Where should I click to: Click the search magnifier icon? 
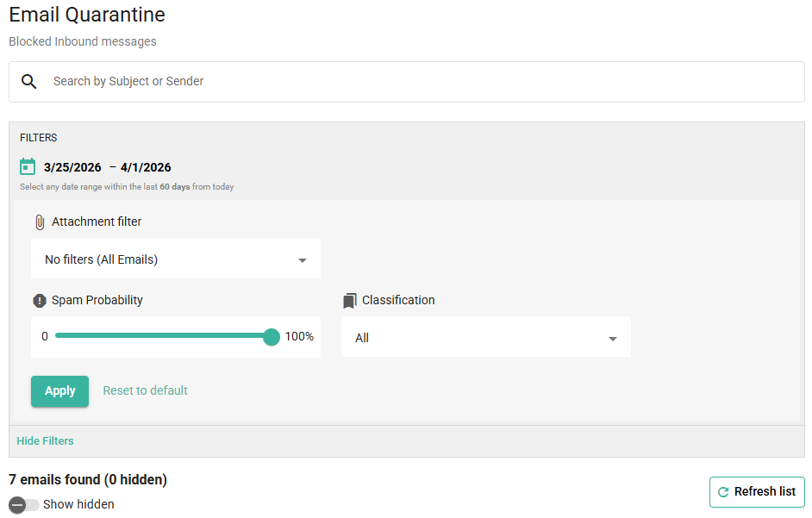(29, 81)
